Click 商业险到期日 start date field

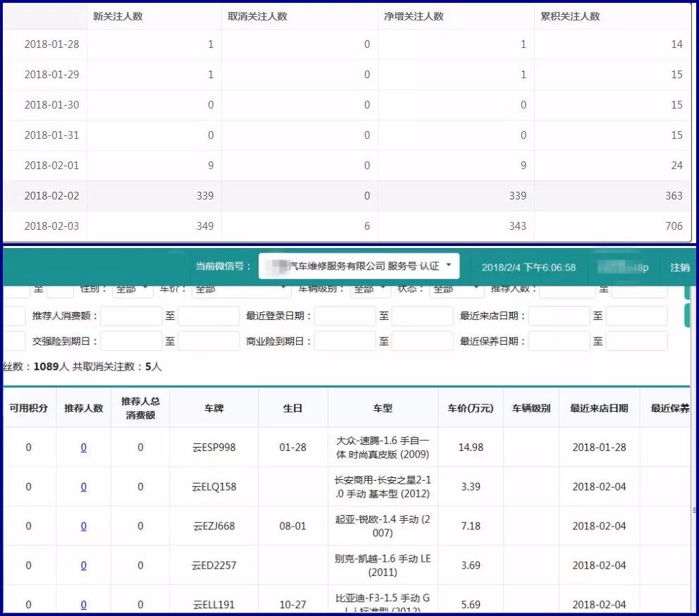[x=345, y=341]
